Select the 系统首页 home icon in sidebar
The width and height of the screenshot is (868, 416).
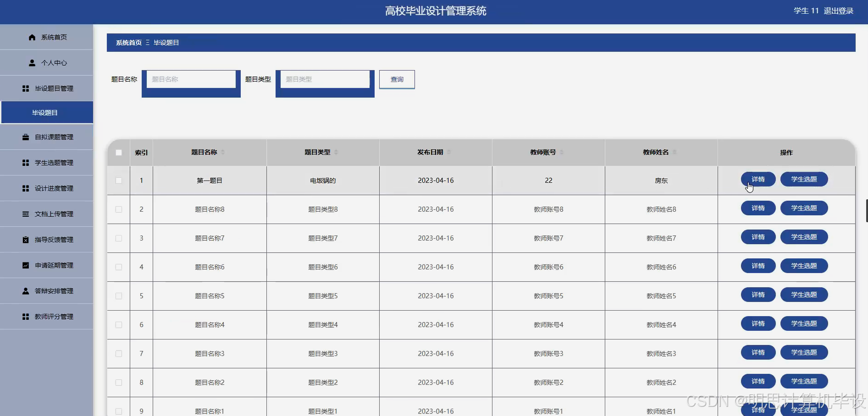(x=31, y=37)
